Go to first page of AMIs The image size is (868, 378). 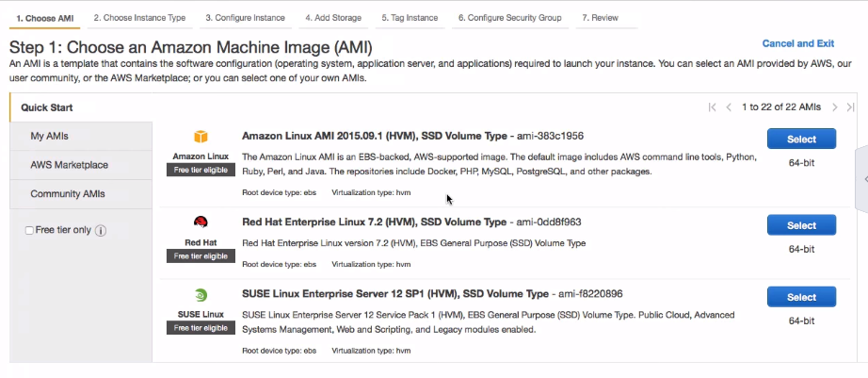(713, 107)
